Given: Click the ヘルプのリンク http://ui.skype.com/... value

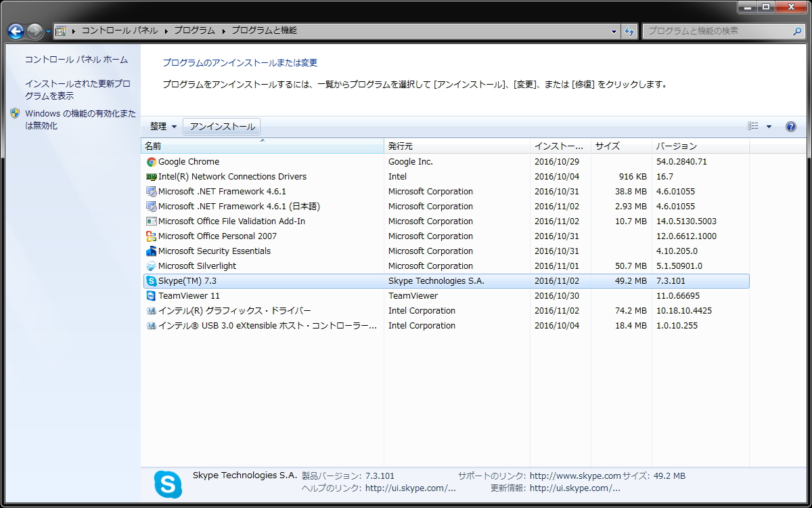Looking at the screenshot, I should coord(410,488).
